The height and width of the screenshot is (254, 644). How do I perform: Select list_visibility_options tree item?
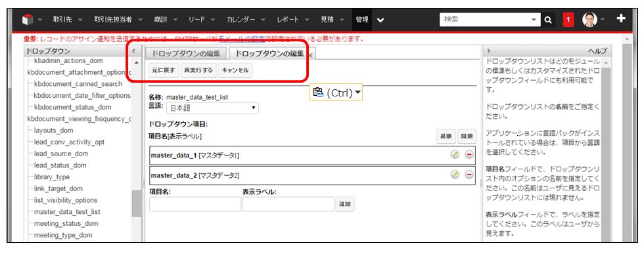coord(66,200)
